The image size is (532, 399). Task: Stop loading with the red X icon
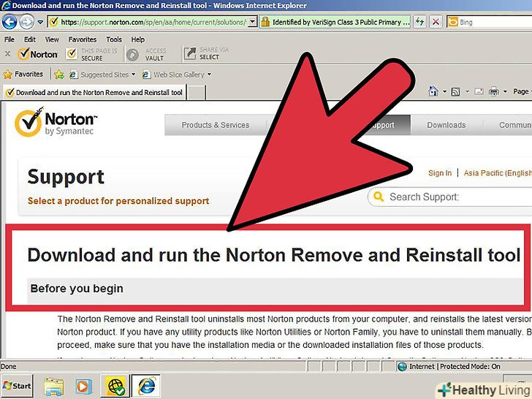tap(436, 22)
